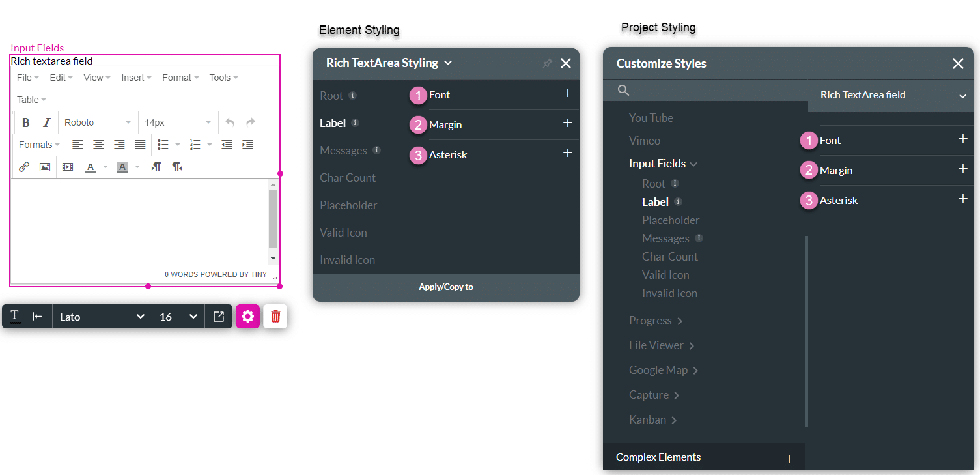Click the insert media icon
Viewport: 980px width, 475px height.
[x=68, y=167]
